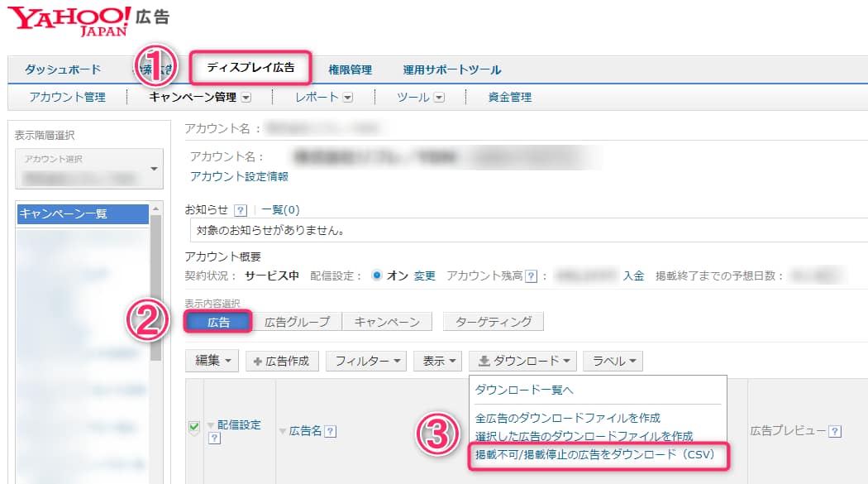Click help icon beside アカウント残高
The height and width of the screenshot is (484, 868).
click(x=531, y=276)
